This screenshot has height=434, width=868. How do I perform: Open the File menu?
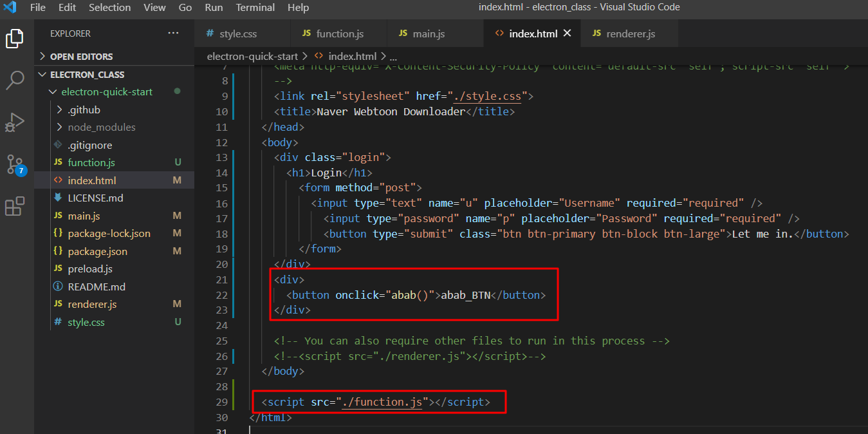(38, 8)
